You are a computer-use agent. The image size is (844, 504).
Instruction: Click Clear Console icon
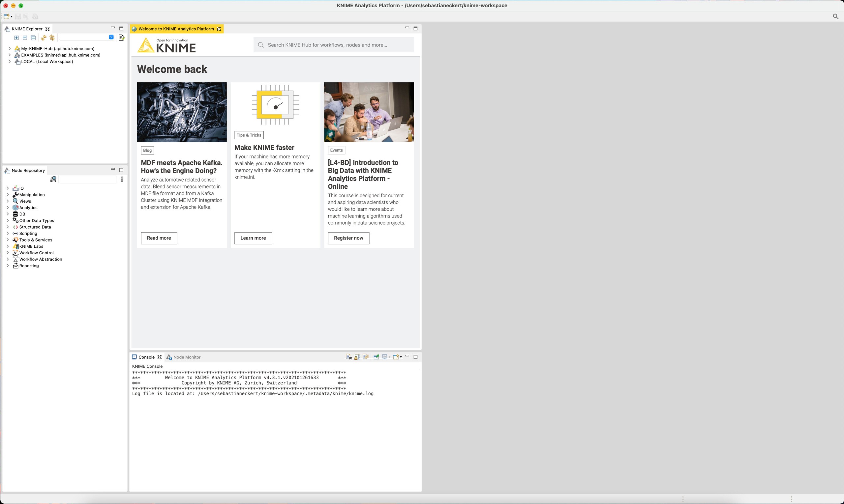coord(348,357)
